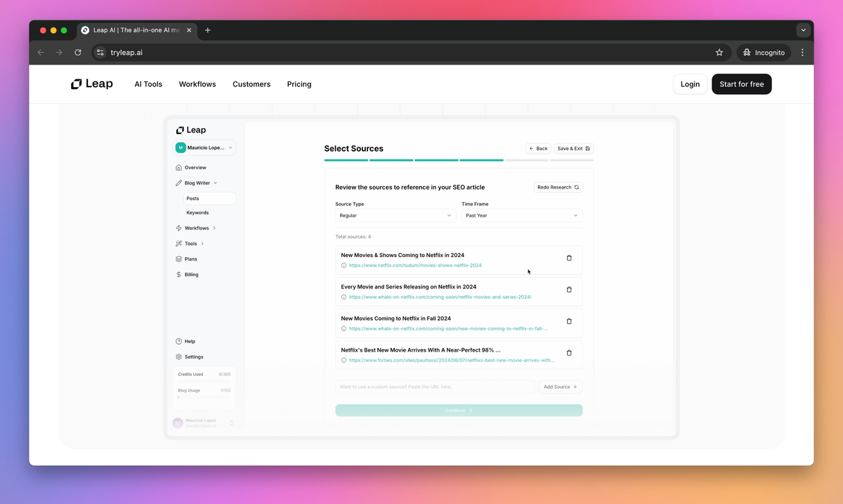Click the Leap logo inside the app sidebar
The width and height of the screenshot is (843, 504).
[191, 130]
